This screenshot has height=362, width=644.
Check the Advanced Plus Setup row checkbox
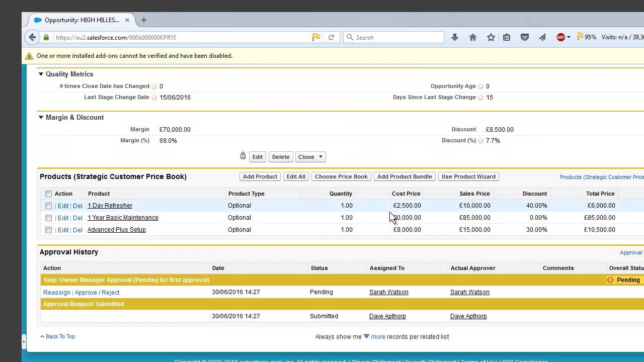coord(48,230)
